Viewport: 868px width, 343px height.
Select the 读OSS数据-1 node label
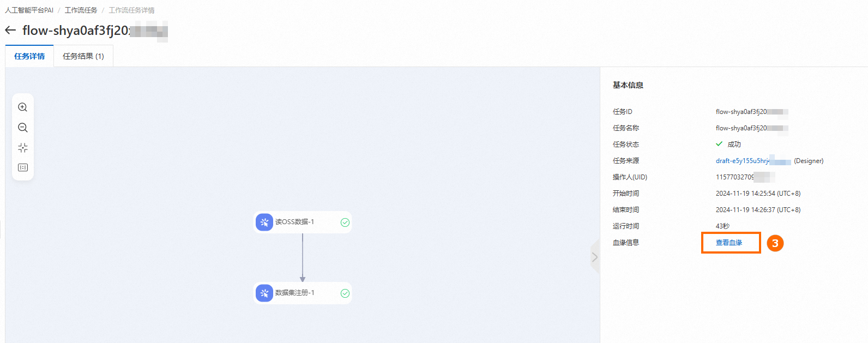pos(294,222)
